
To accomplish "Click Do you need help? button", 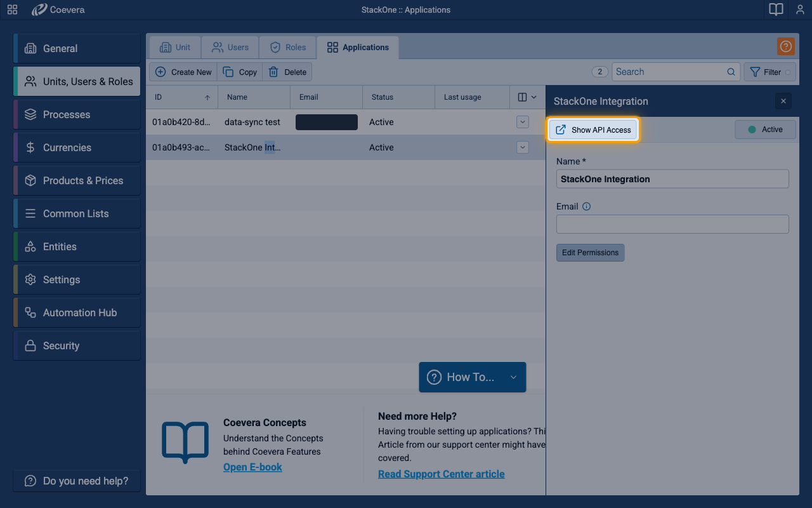I will tap(77, 481).
